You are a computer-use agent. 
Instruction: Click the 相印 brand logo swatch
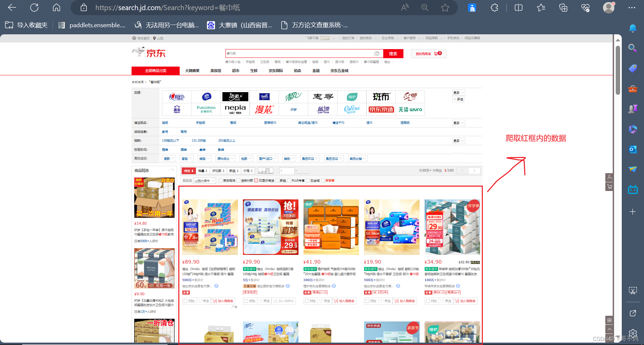point(177,97)
